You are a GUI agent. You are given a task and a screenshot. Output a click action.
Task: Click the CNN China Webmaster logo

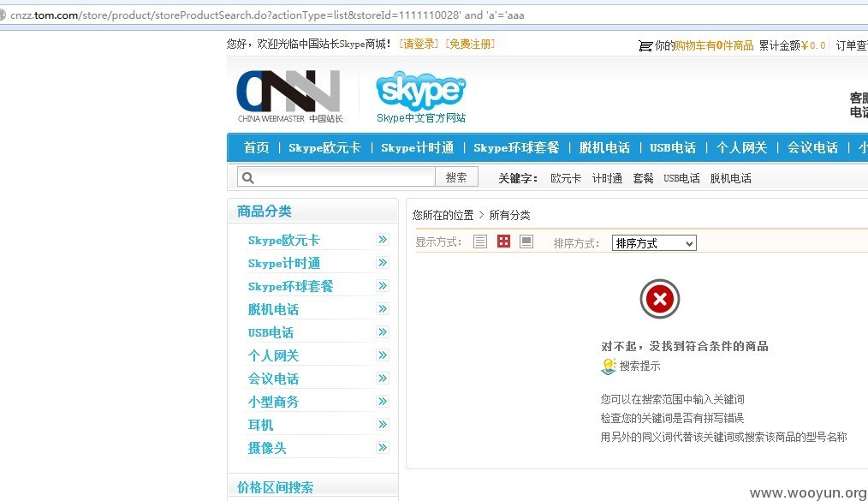(x=289, y=96)
